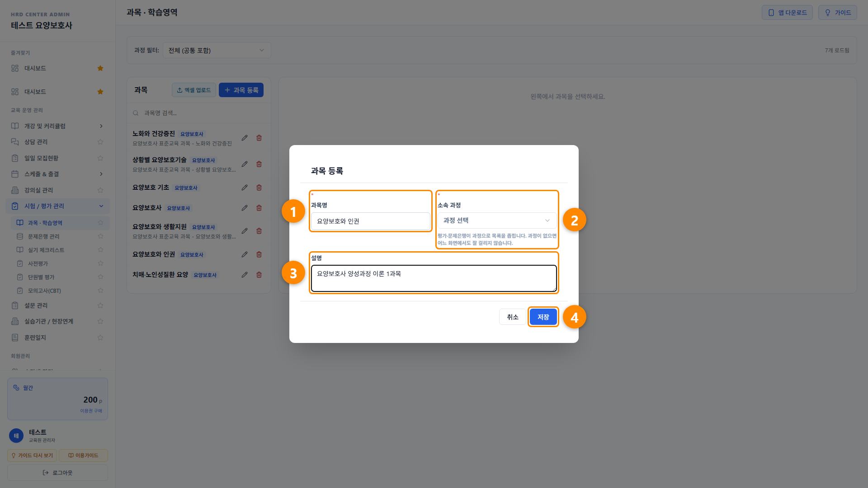Click the 이용권 구매 link
Image resolution: width=868 pixels, height=488 pixels.
point(91,411)
